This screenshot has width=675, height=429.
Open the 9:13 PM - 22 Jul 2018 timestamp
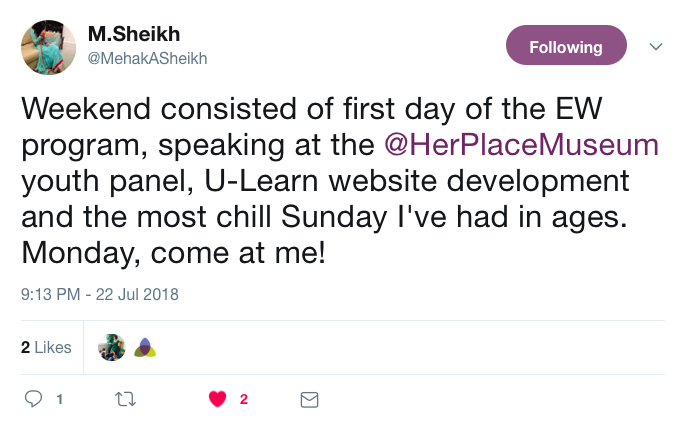click(99, 295)
